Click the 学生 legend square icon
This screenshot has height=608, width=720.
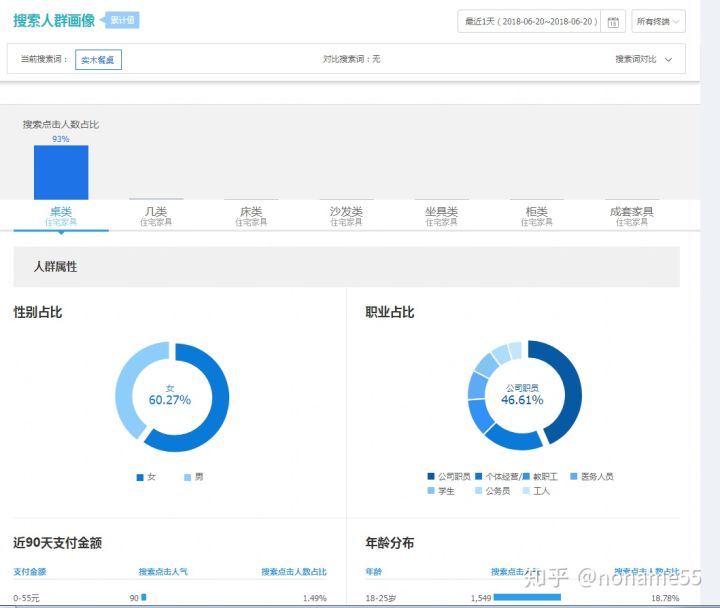click(x=431, y=491)
